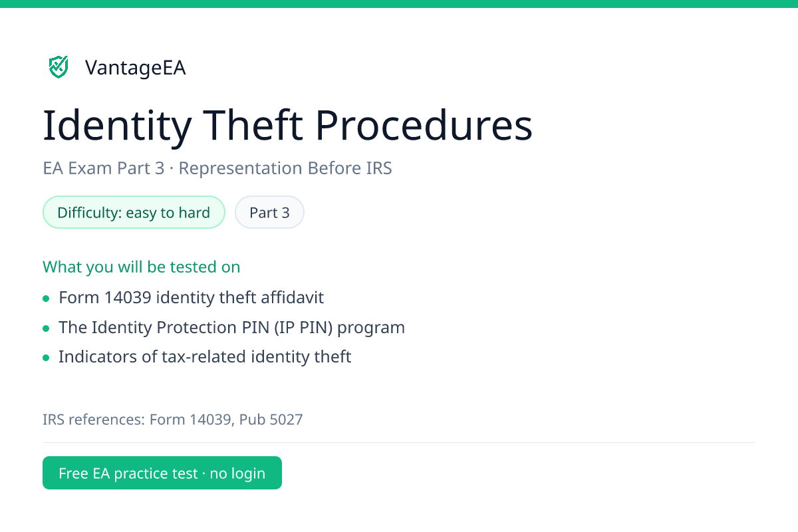Select the Difficulty: easy to hard pill

click(x=134, y=213)
